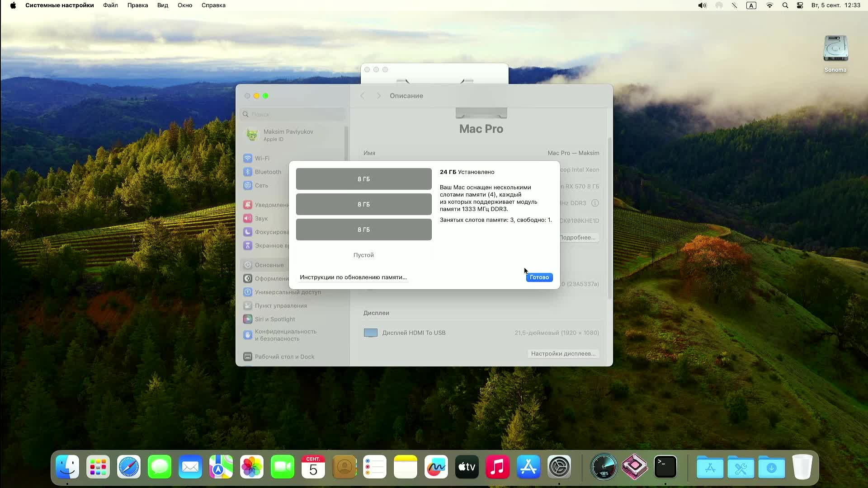Toggle Screen Mirroring status icon
868x488 pixels.
(x=718, y=5)
